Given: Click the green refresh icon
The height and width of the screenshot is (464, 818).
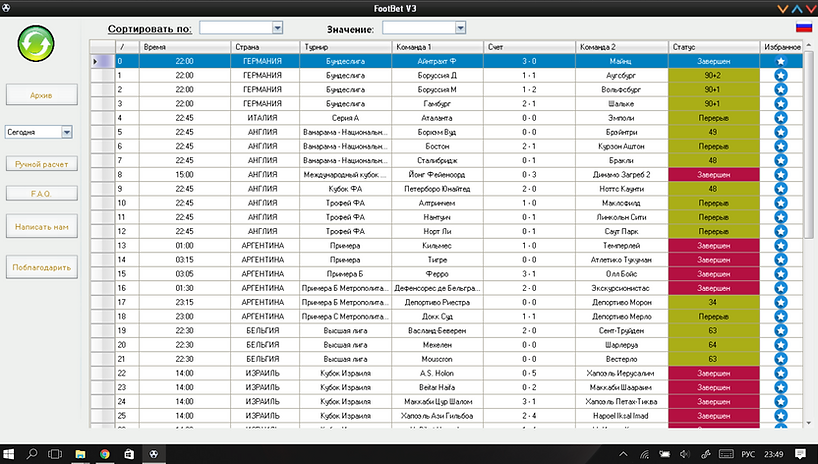Looking at the screenshot, I should click(36, 44).
